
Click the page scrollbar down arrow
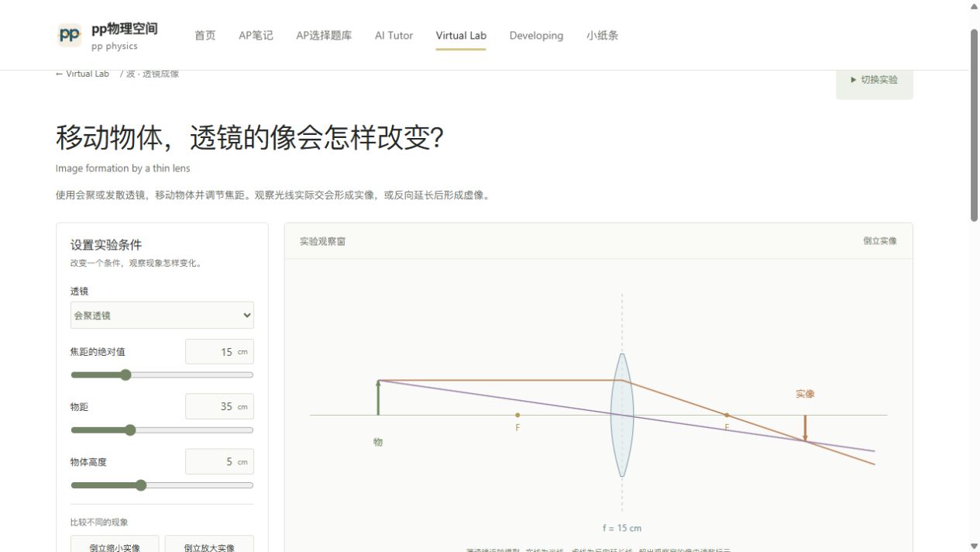coord(975,546)
